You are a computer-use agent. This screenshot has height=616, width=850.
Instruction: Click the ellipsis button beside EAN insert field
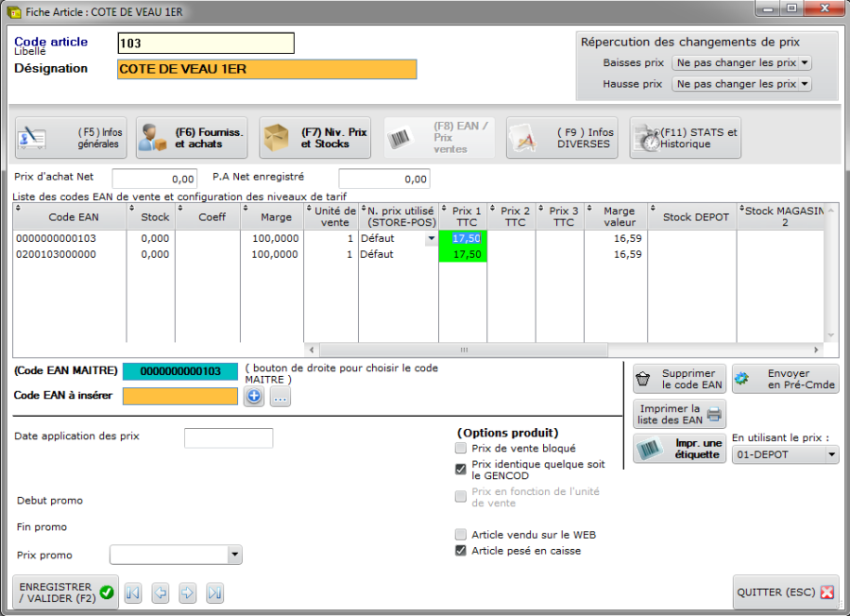280,398
